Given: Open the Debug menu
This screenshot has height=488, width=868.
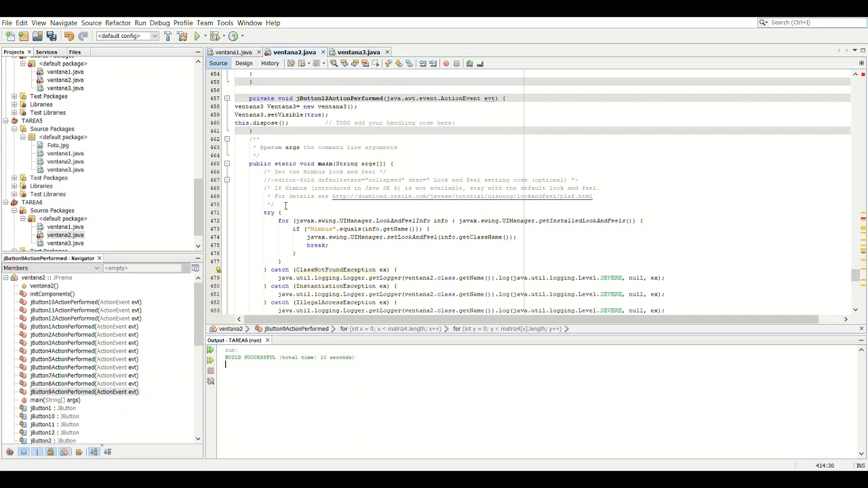Looking at the screenshot, I should pyautogui.click(x=159, y=23).
